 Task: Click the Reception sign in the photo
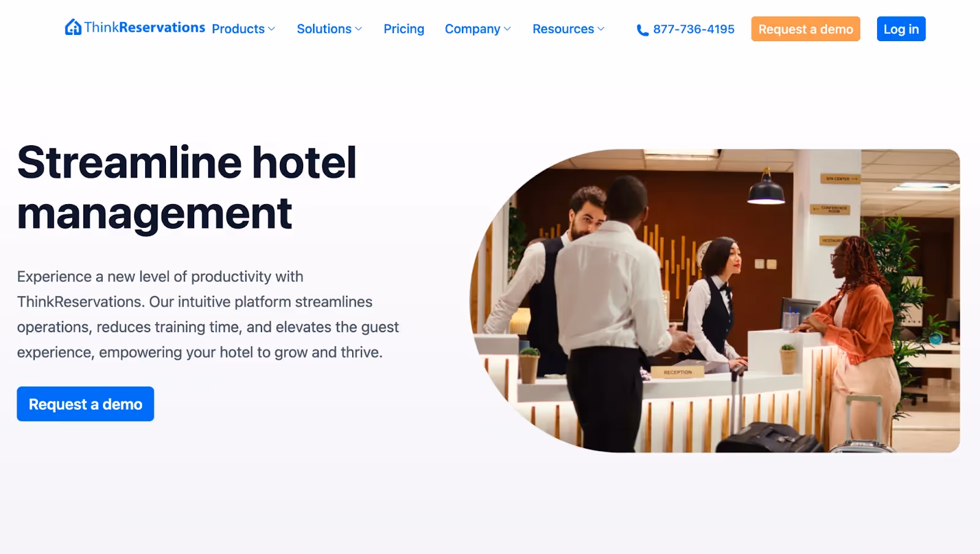677,372
